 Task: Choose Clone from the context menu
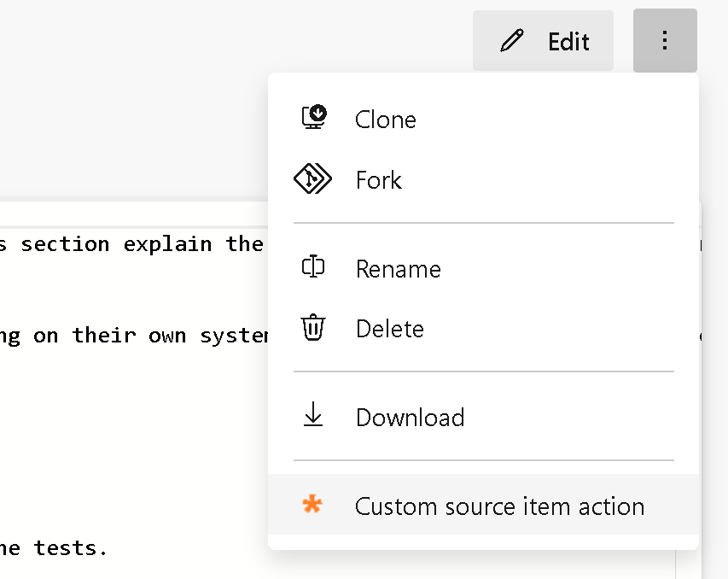click(x=385, y=120)
